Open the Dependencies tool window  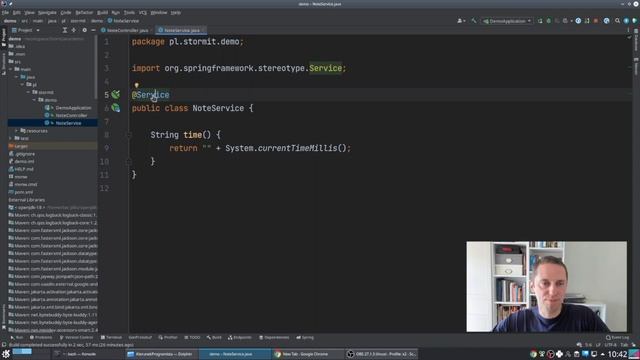click(274, 338)
